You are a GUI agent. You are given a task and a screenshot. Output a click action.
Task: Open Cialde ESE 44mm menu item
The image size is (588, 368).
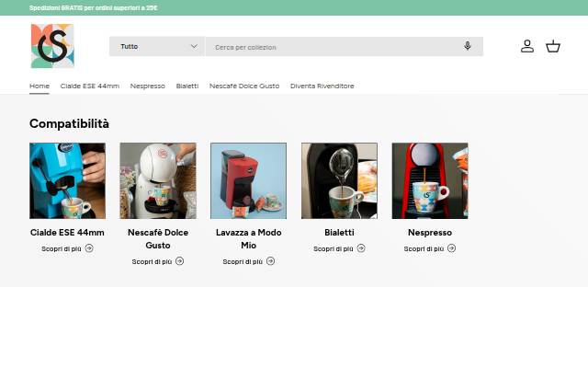pos(90,86)
